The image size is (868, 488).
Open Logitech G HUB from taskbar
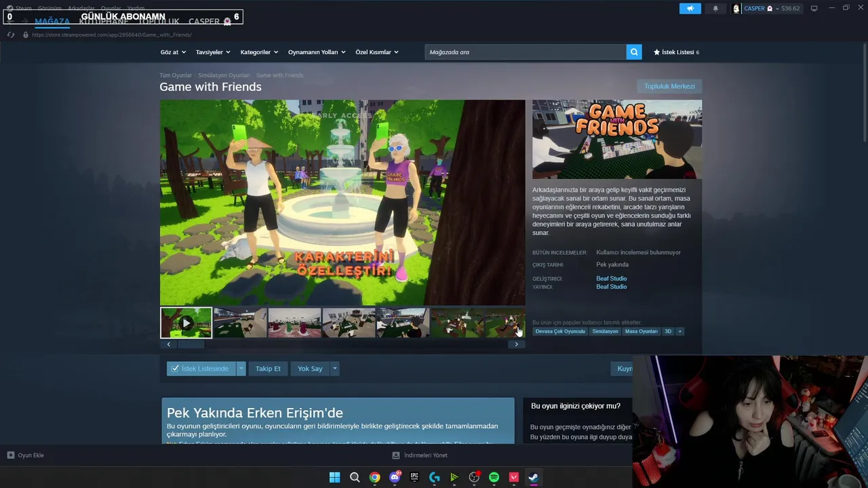(x=434, y=477)
